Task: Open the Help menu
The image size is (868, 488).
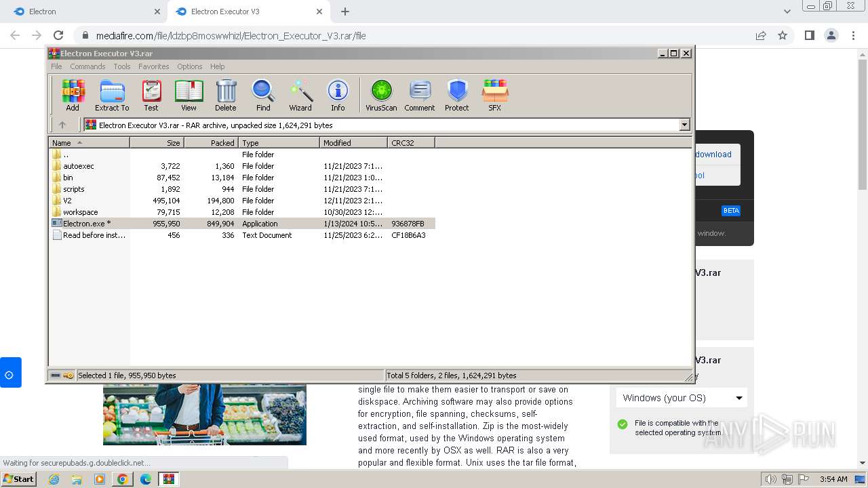Action: pos(217,66)
